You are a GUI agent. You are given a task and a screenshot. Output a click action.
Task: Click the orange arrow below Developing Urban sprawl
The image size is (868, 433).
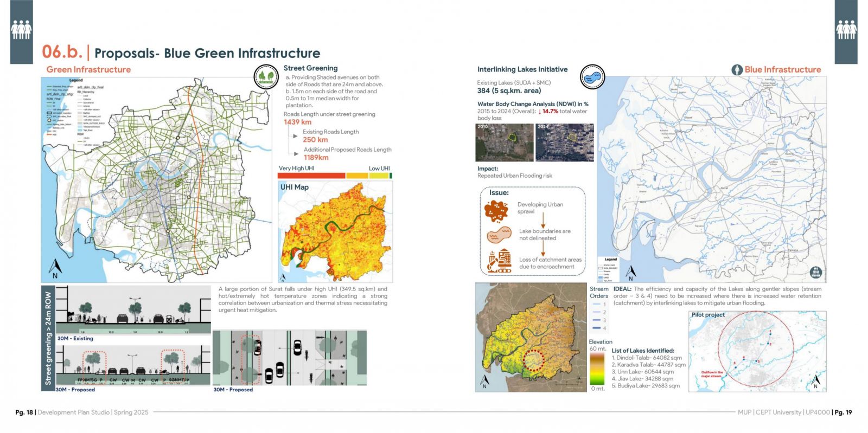(x=542, y=220)
